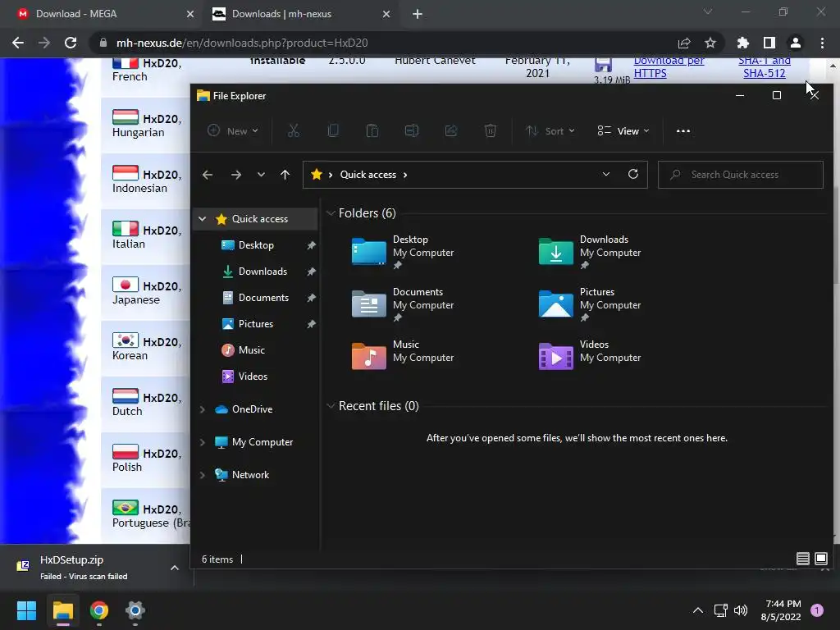Click Quick access breadcrumb in address bar
The height and width of the screenshot is (630, 840).
368,175
